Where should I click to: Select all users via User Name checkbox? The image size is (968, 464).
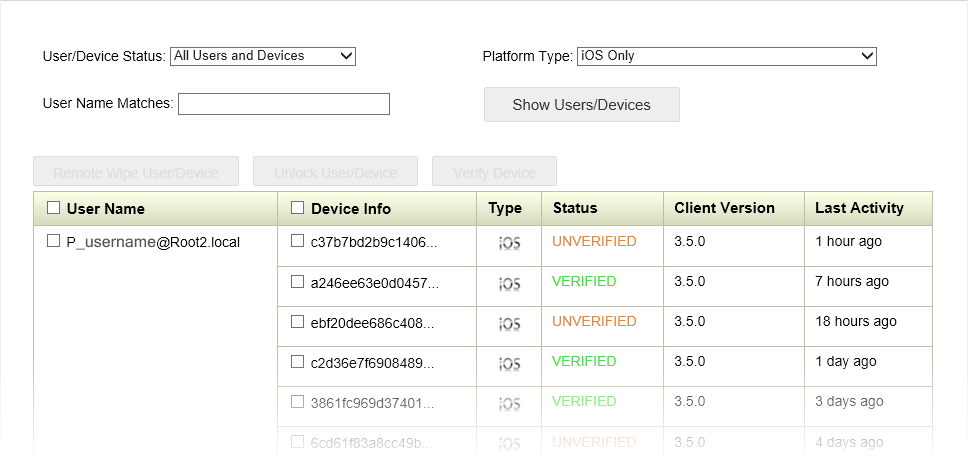tap(54, 208)
